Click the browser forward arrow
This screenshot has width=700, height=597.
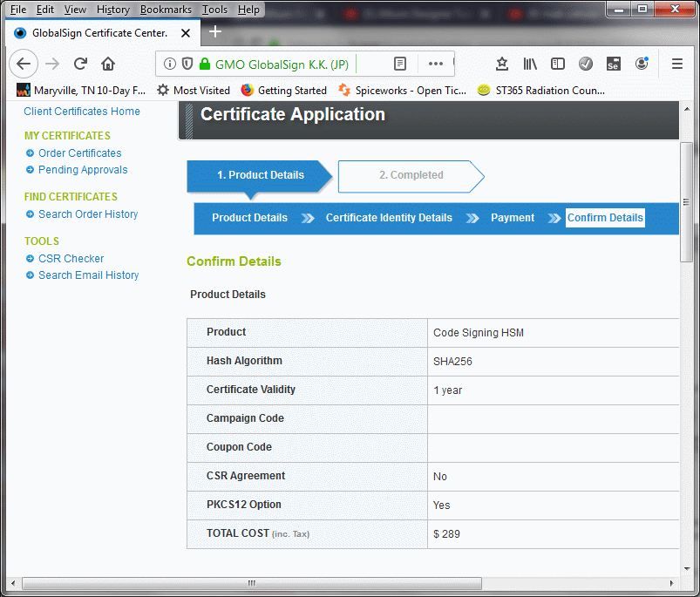[x=52, y=64]
